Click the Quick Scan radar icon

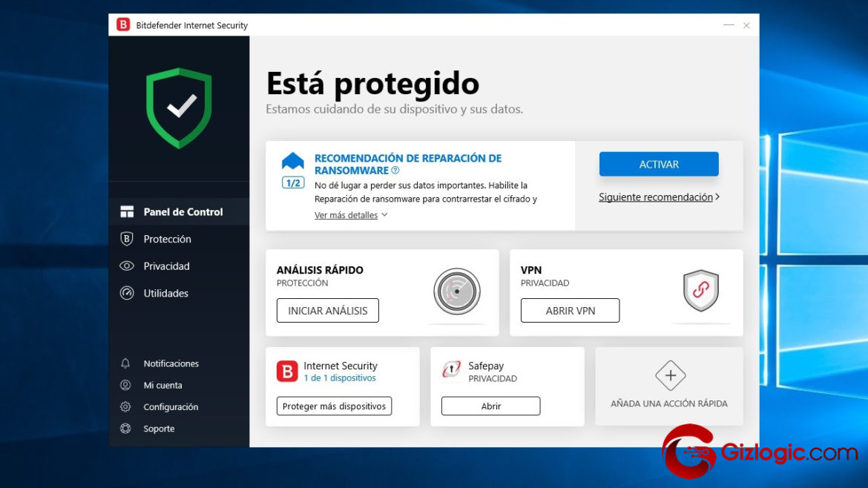click(457, 291)
